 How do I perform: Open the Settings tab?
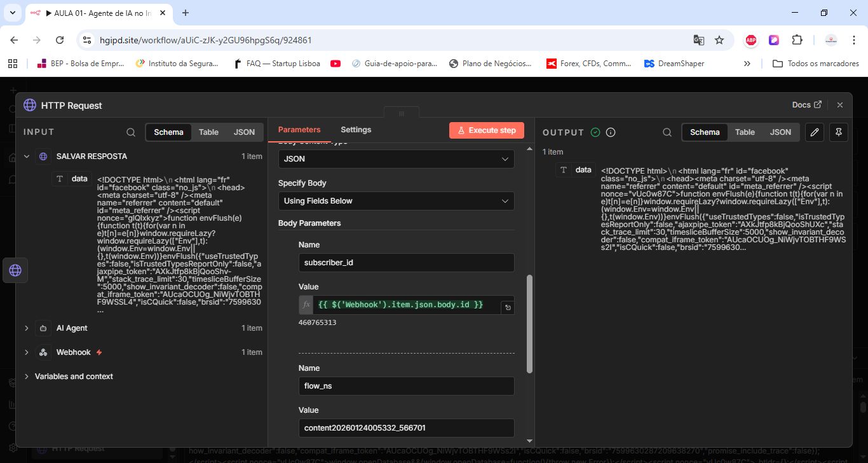356,130
